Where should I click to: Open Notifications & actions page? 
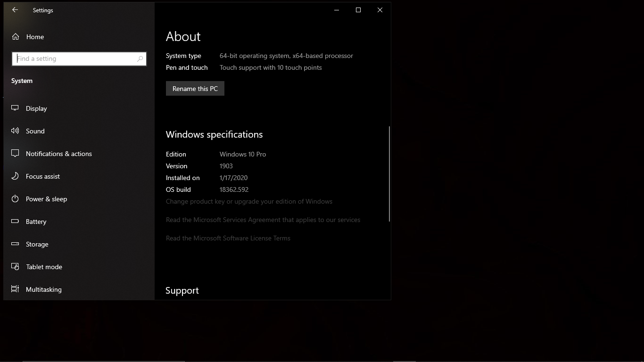tap(79, 154)
